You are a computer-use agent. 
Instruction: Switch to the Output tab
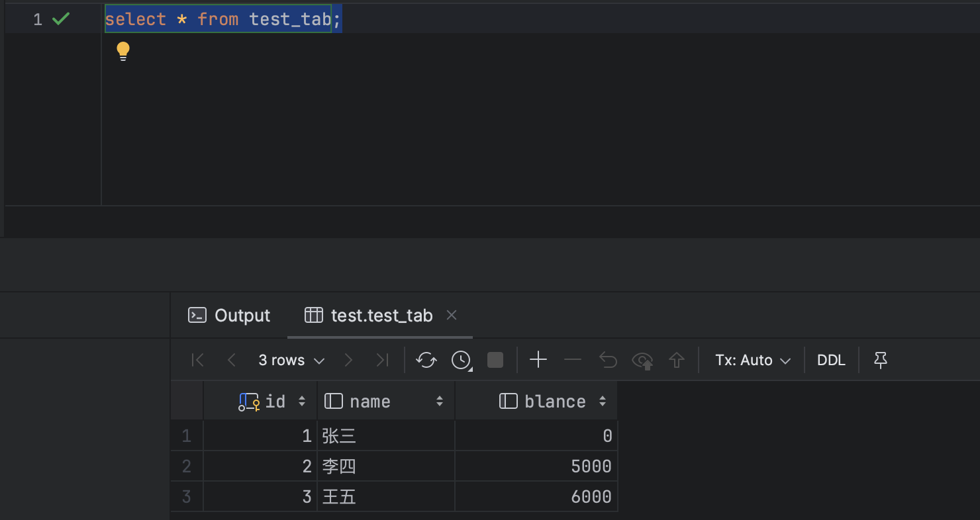coord(230,316)
